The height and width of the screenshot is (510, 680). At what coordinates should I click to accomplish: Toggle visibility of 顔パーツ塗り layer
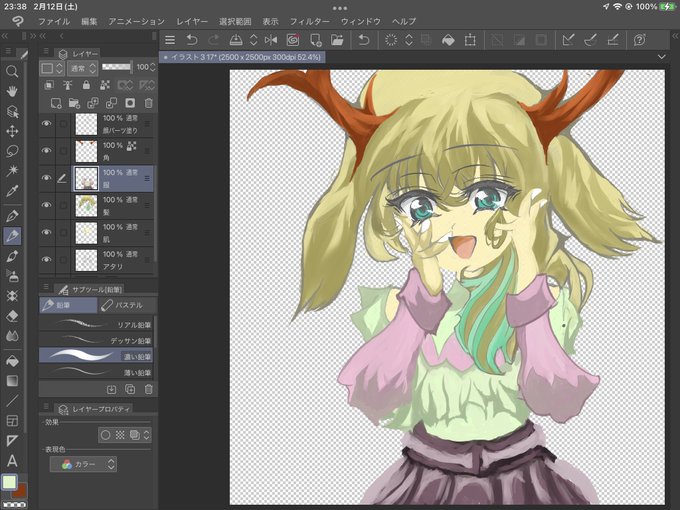pos(46,124)
